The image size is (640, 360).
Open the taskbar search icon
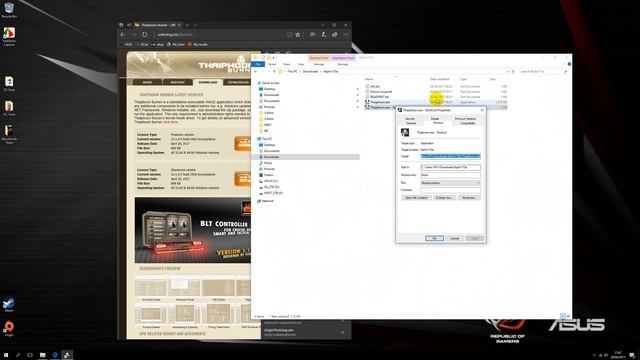click(18, 355)
